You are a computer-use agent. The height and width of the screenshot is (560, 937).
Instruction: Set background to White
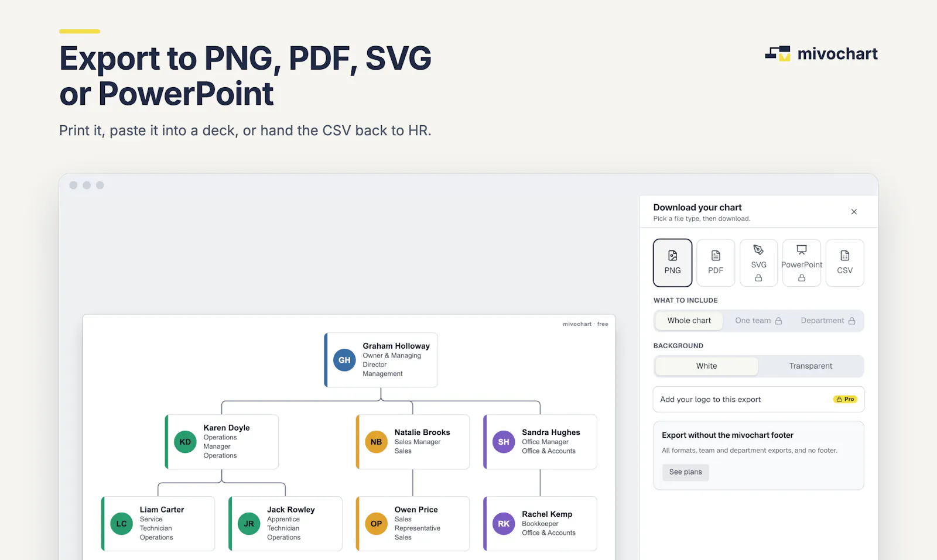point(706,366)
